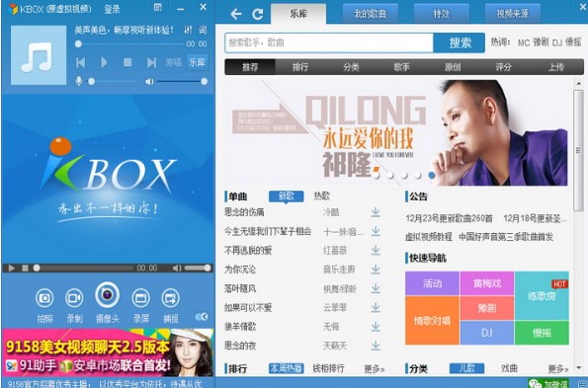The height and width of the screenshot is (388, 588).
Task: Download the song 落叶随风
Action: pyautogui.click(x=376, y=288)
